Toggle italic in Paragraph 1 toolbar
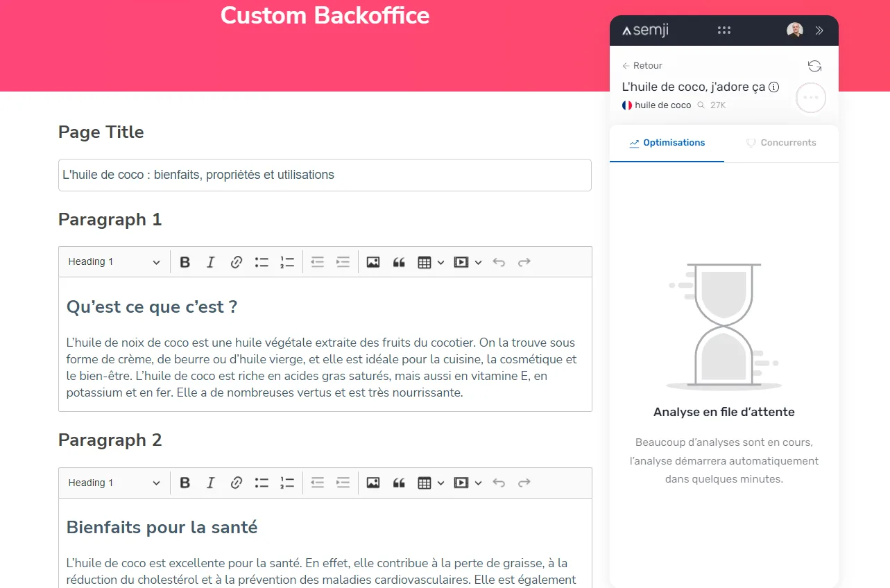The image size is (890, 588). pos(211,262)
